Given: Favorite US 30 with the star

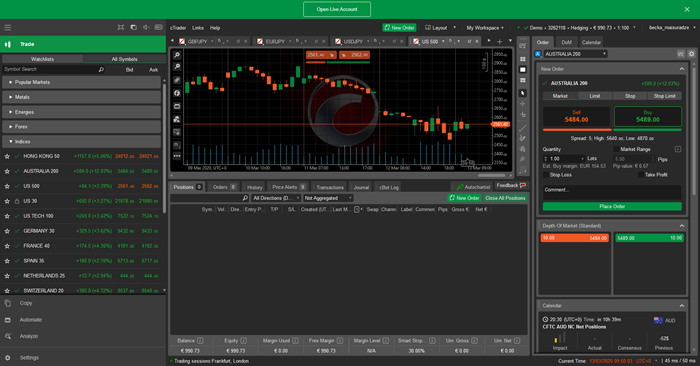Looking at the screenshot, I should tap(7, 201).
